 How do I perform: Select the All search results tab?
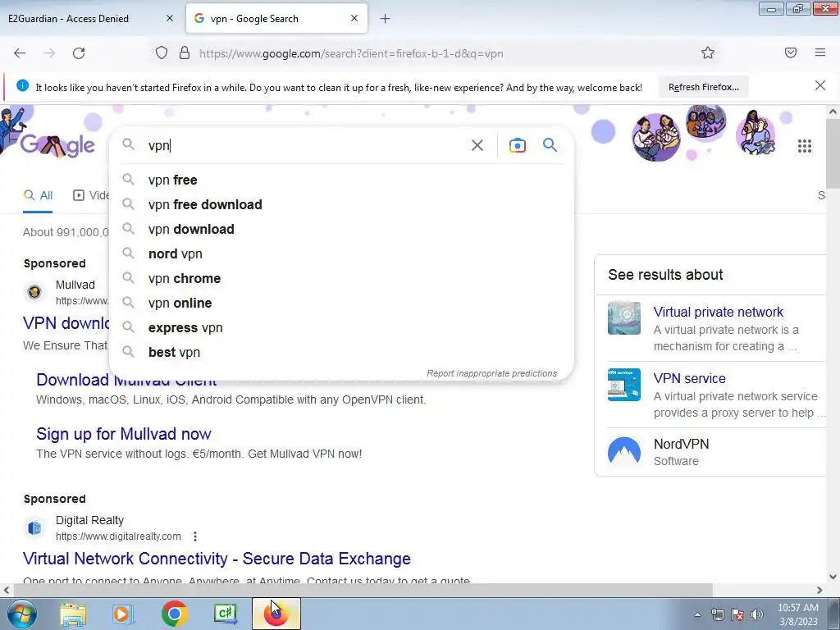38,195
